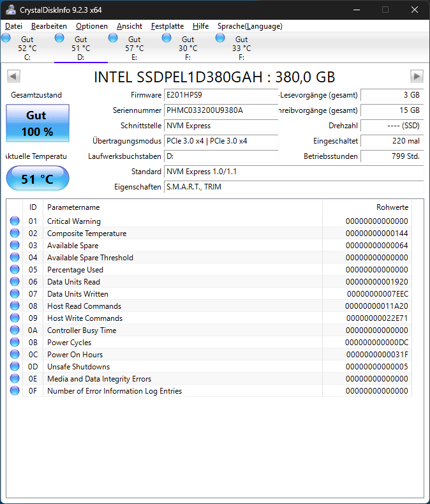This screenshot has height=504, width=430.
Task: Click the serial number field PHMC033200U9380A
Action: [x=221, y=110]
